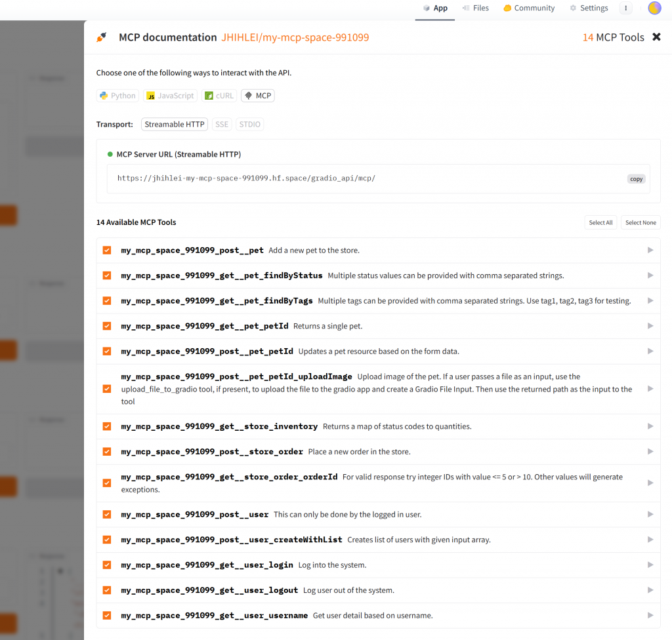The width and height of the screenshot is (672, 640).
Task: Click the '14 Available MCP Tools' heading
Action: coord(136,222)
